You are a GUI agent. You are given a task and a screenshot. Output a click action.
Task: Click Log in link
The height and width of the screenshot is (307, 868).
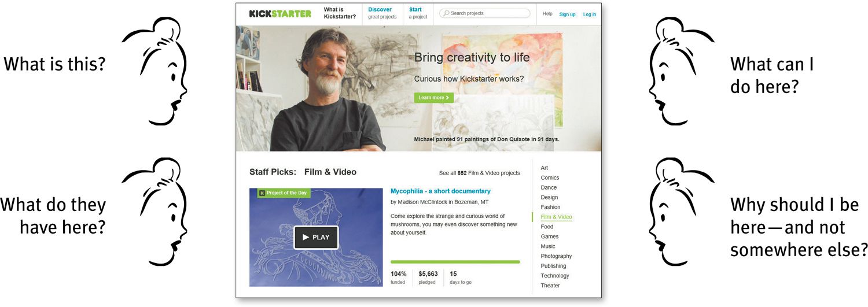(x=590, y=14)
